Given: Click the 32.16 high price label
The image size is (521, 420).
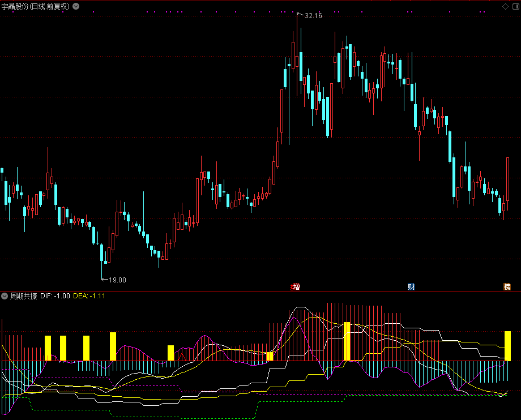Looking at the screenshot, I should coord(313,16).
